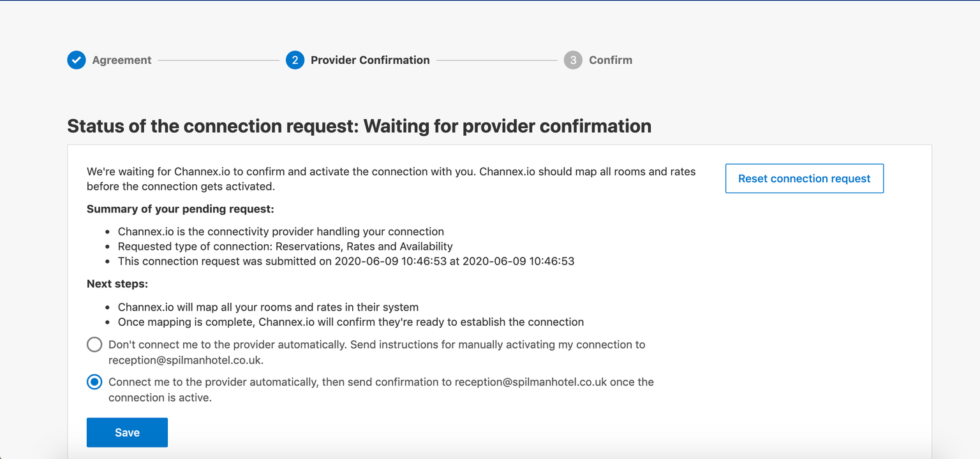Select the Don't connect me automatically radio button

(94, 345)
